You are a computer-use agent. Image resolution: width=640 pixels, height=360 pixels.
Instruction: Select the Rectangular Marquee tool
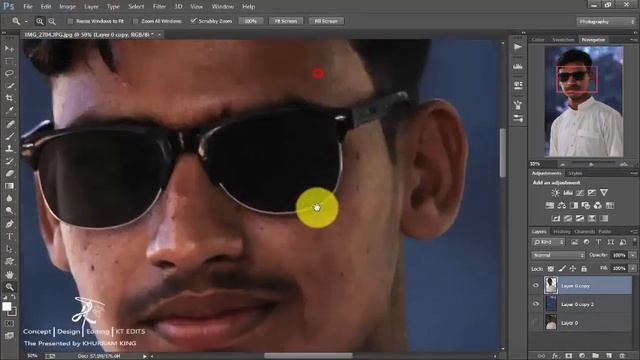click(x=9, y=61)
